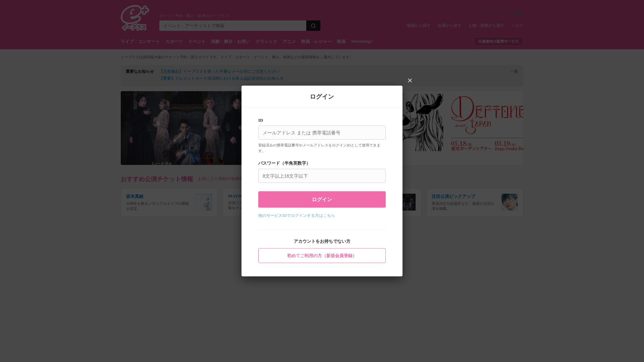
Task: Open 映画・レジャー category menu
Action: tap(316, 42)
